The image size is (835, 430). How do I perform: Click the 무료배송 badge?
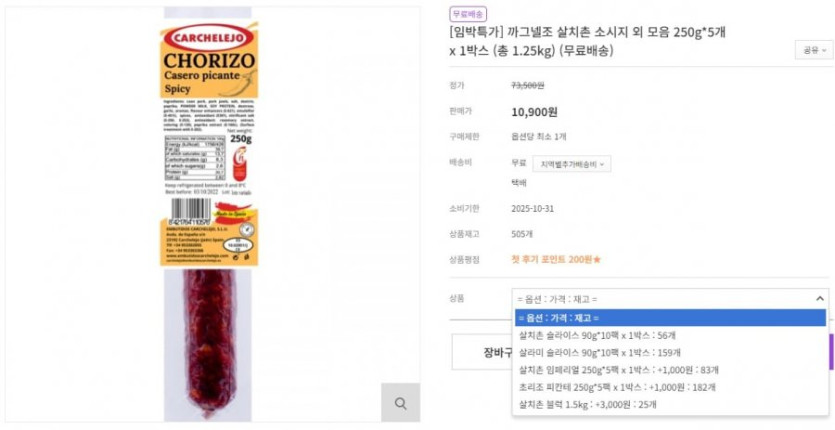(x=468, y=14)
